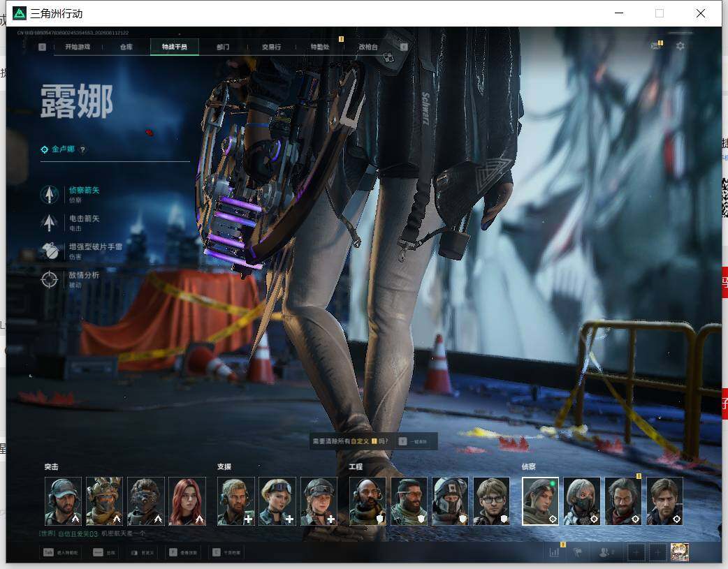Select third 支援 operator wearing helmet
The width and height of the screenshot is (728, 569).
tap(319, 501)
